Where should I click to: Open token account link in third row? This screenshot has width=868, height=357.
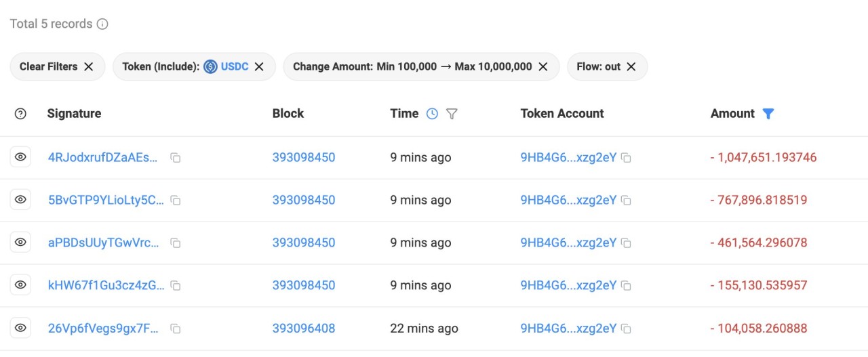point(568,243)
